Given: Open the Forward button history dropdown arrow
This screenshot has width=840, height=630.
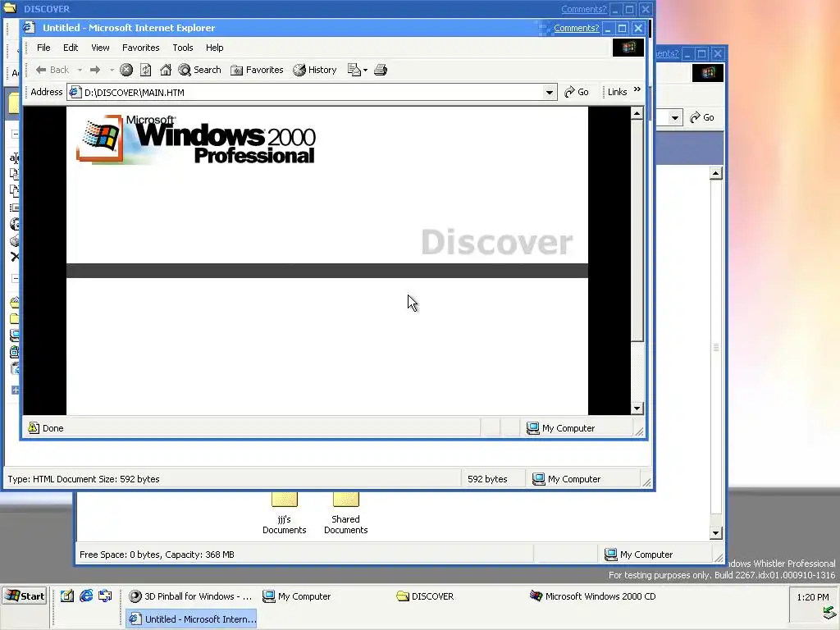Looking at the screenshot, I should (x=112, y=71).
